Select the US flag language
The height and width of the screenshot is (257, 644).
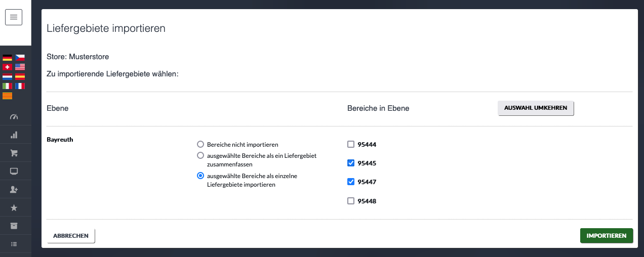point(20,67)
